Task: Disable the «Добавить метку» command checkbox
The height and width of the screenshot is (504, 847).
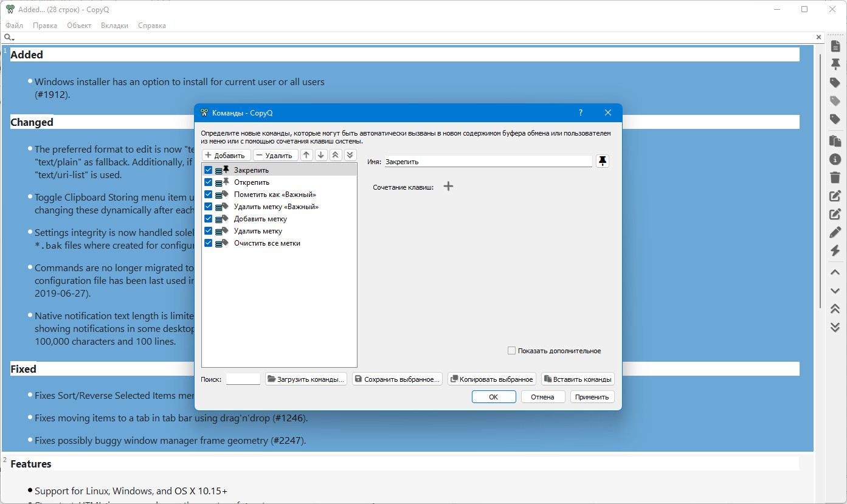Action: click(209, 219)
